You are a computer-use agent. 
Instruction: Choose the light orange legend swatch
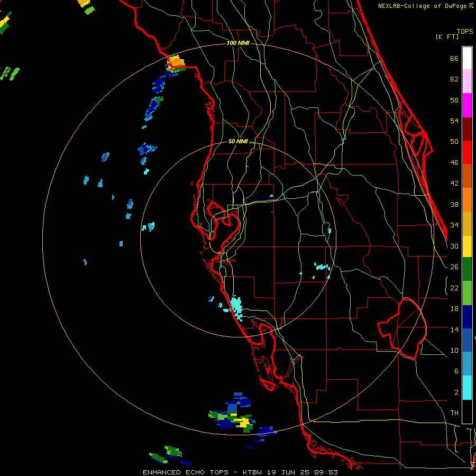tap(467, 200)
